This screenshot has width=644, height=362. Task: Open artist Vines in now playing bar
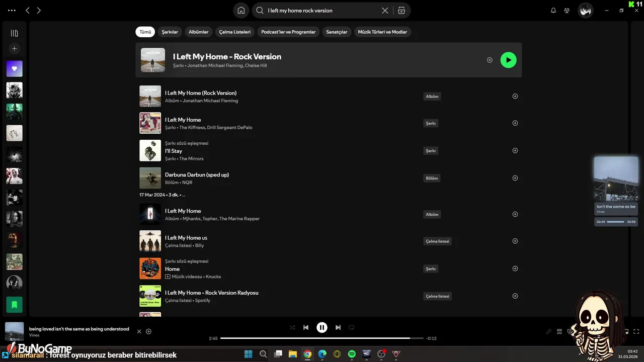(x=34, y=335)
